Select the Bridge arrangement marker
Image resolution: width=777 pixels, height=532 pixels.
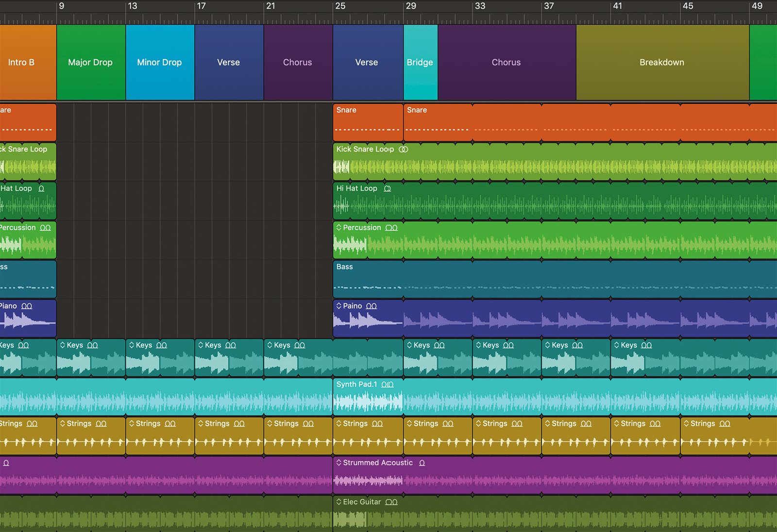(421, 62)
